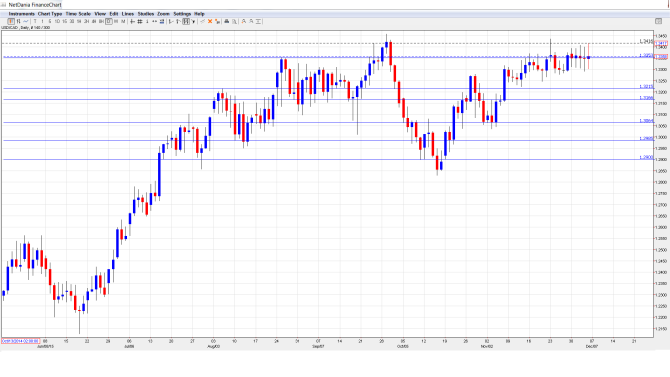Open the Zoom menu
This screenshot has height=377, width=670.
point(163,14)
